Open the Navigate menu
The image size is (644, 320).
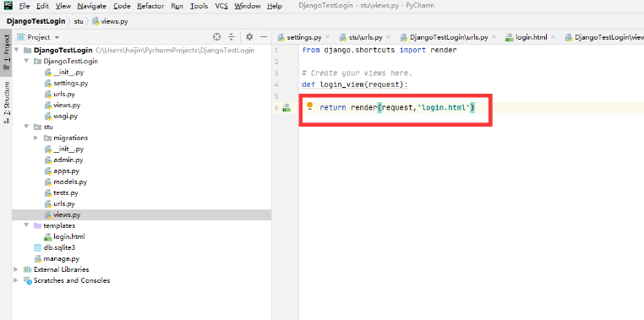tap(91, 6)
